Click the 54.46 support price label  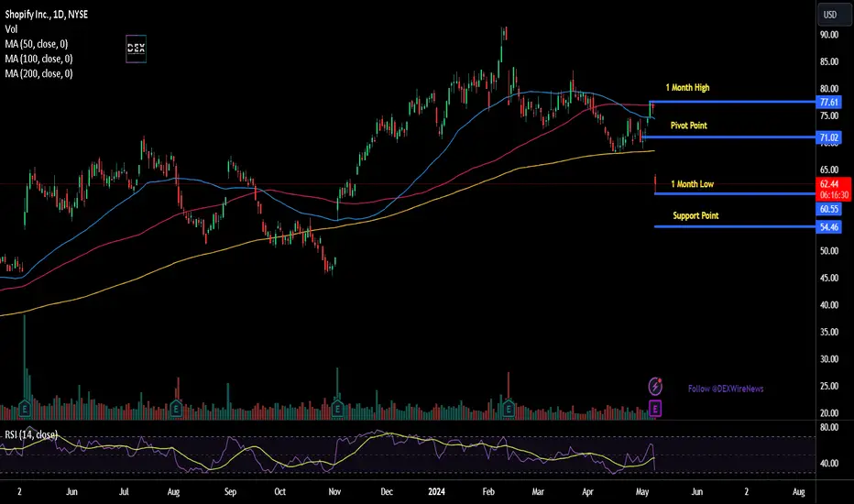[829, 227]
